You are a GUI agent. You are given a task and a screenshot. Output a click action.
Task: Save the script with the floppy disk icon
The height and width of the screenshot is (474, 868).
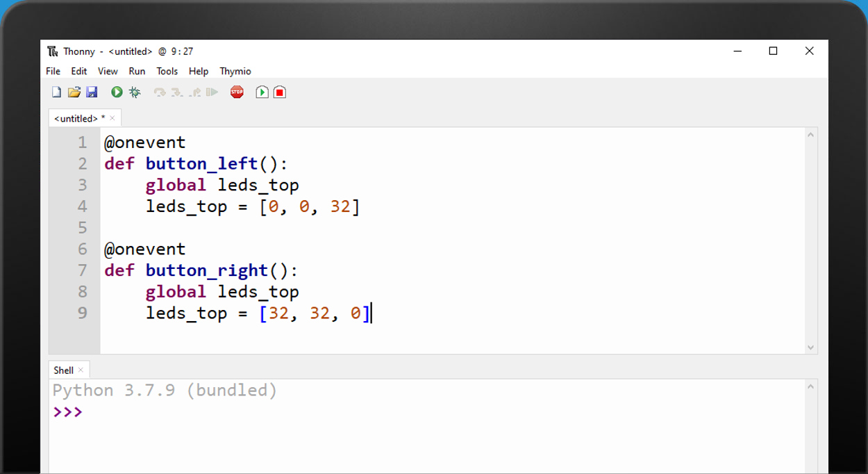(92, 92)
